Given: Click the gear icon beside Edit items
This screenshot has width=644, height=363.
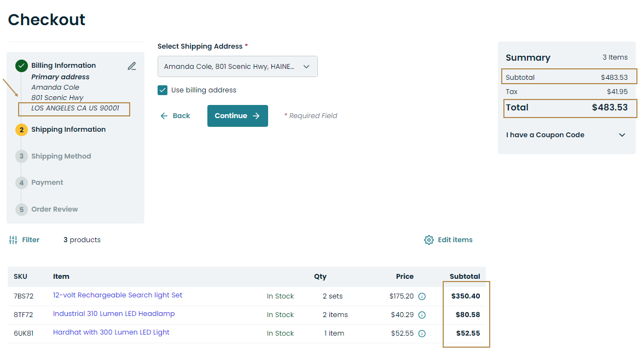Looking at the screenshot, I should tap(429, 240).
